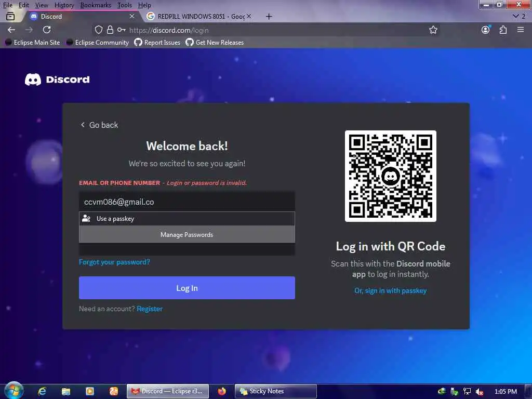The height and width of the screenshot is (399, 532).
Task: Open the Bookmarks menu
Action: [96, 5]
